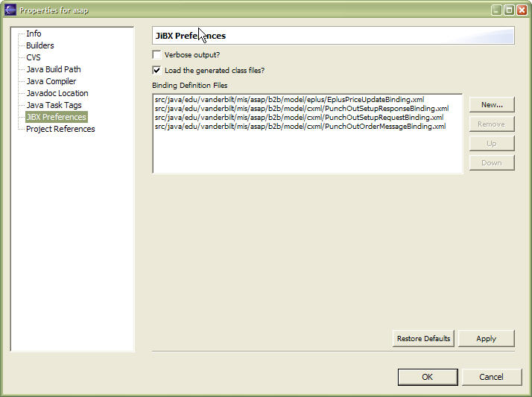The image size is (532, 397).
Task: Select PunchOutOrderMessageBinding.xml entry
Action: point(300,127)
